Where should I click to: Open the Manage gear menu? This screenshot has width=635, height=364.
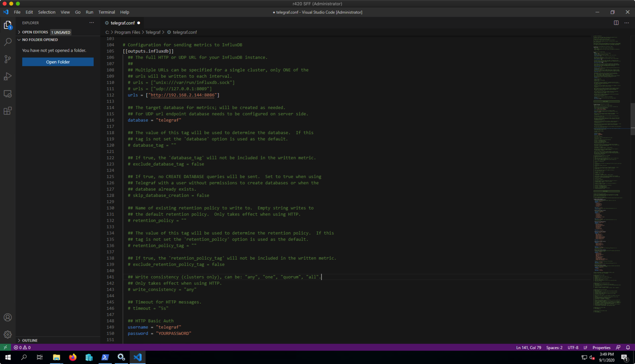(8, 335)
